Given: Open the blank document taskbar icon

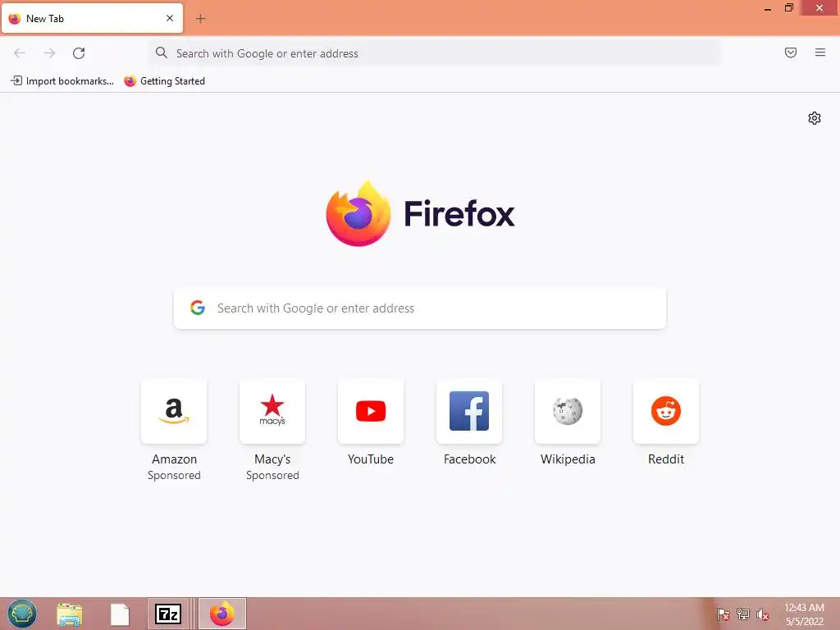Looking at the screenshot, I should (x=120, y=614).
